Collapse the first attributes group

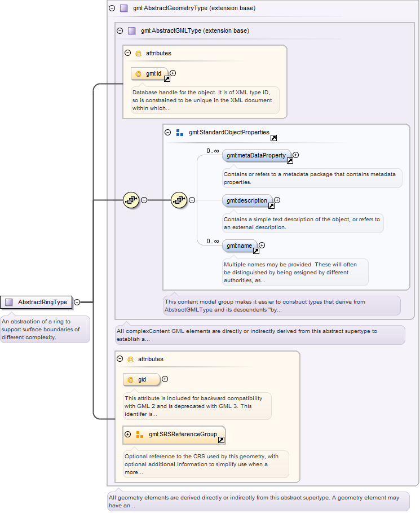coord(128,53)
